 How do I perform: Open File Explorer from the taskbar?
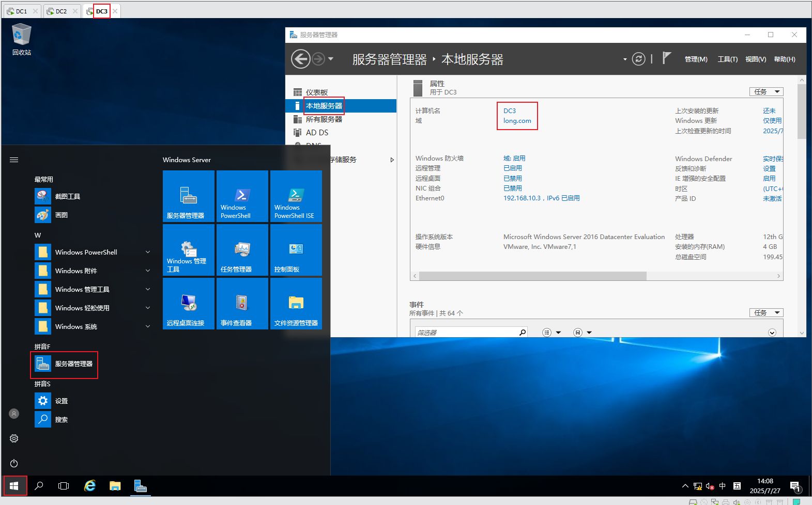(115, 486)
